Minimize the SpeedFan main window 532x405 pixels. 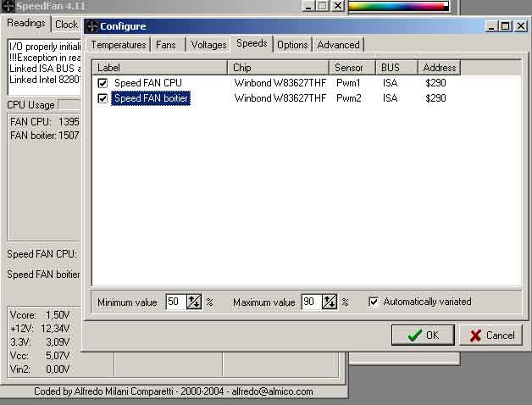coord(308,6)
